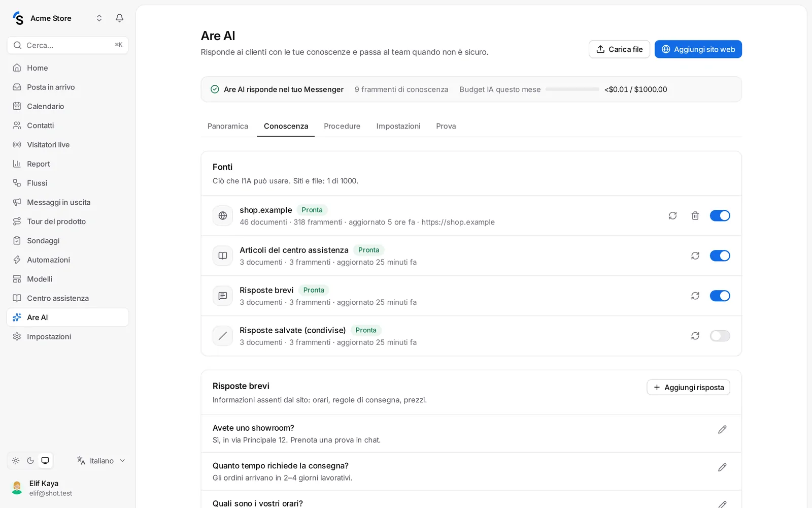Delete the shop.example source

point(695,216)
